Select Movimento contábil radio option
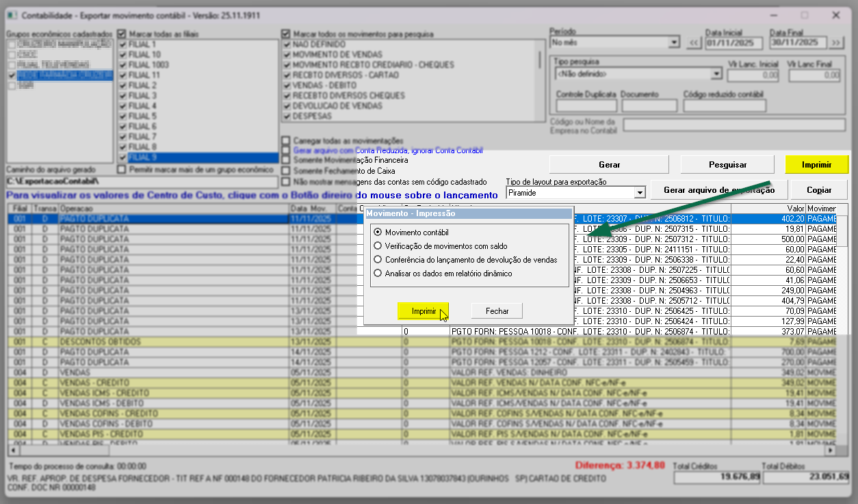Image resolution: width=858 pixels, height=504 pixels. [x=378, y=233]
